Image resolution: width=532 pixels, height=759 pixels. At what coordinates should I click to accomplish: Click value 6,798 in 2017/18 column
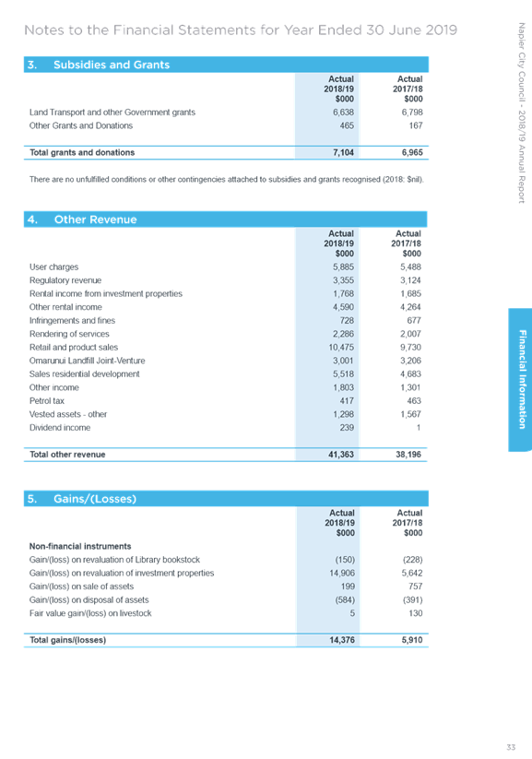coord(412,113)
